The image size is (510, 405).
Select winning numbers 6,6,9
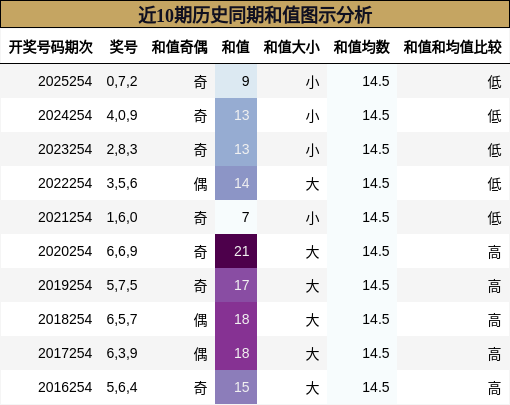coord(122,252)
